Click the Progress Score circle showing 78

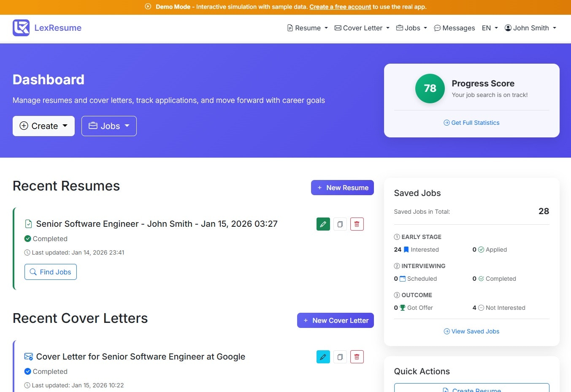point(430,89)
